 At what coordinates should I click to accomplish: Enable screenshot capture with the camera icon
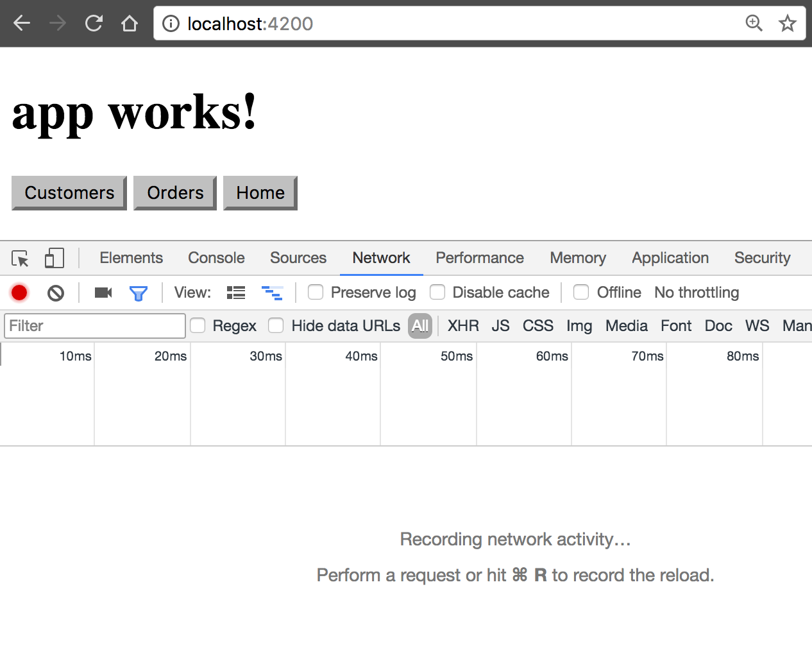click(103, 292)
